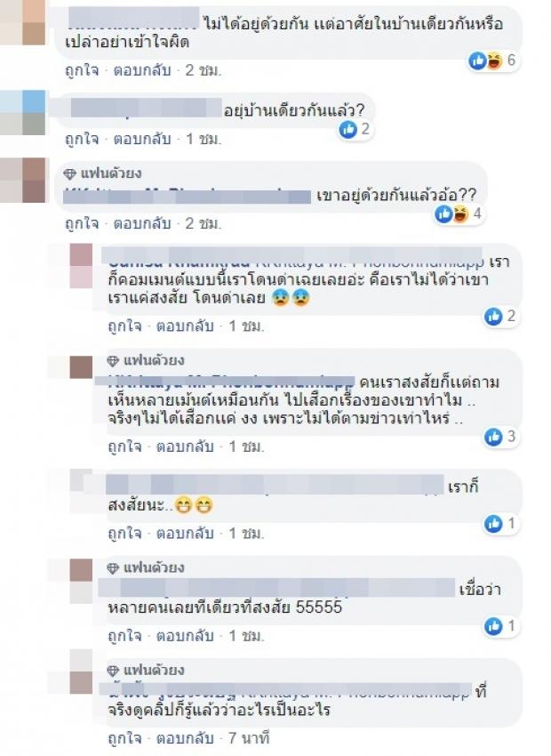Like the first comment via ถูกใจ
The width and height of the screenshot is (551, 756).
coord(82,70)
